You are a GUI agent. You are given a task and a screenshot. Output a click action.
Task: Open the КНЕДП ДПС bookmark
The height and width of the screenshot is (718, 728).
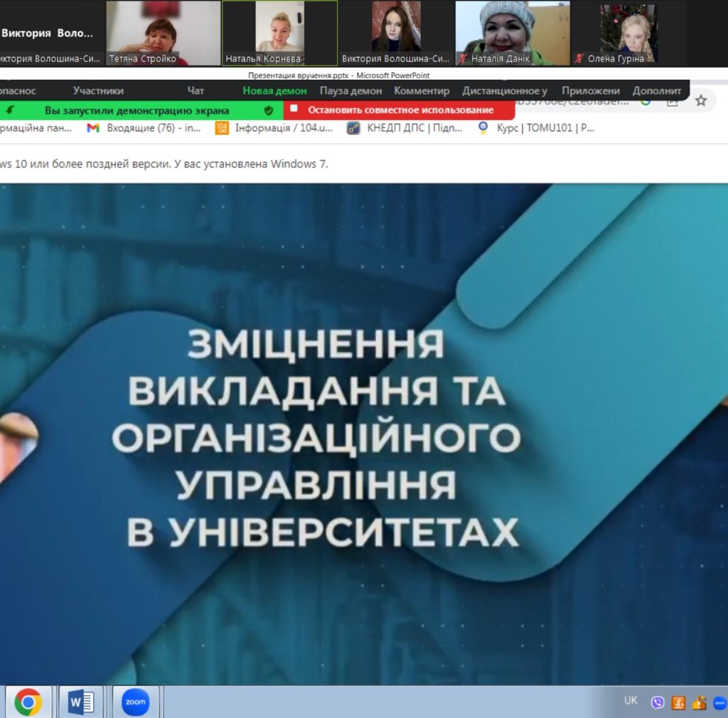(x=405, y=128)
